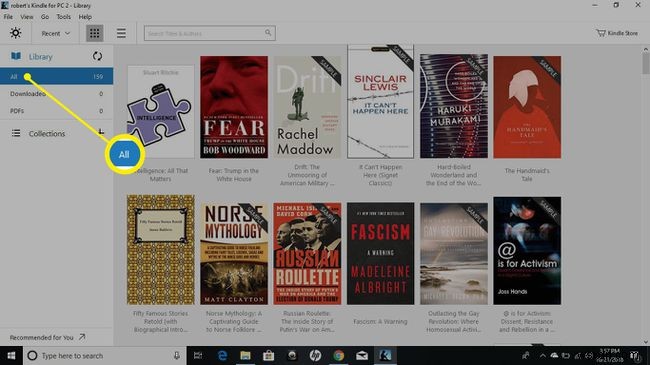The width and height of the screenshot is (650, 365).
Task: Open Task View in taskbar
Action: 198,355
